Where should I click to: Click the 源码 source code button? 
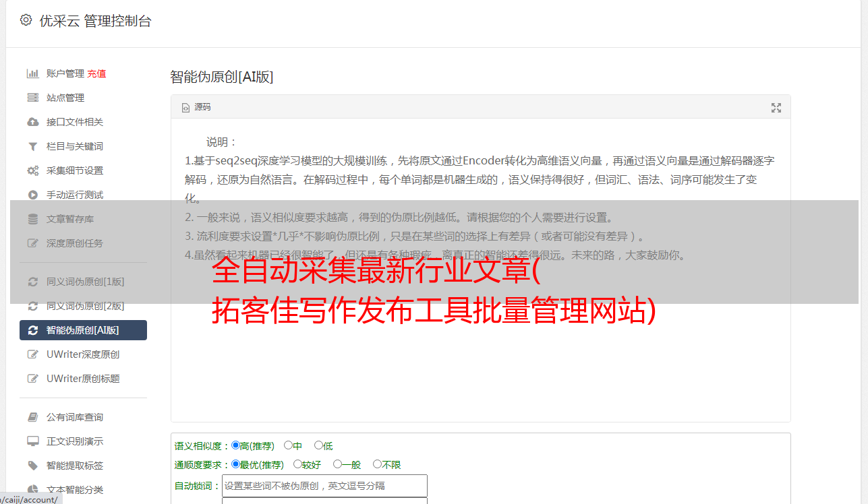(x=196, y=107)
